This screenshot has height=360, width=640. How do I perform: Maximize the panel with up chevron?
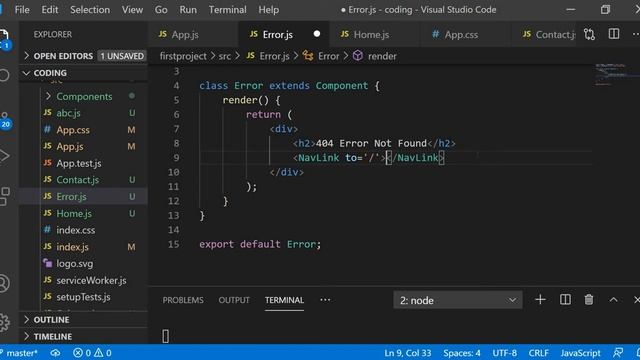point(613,300)
